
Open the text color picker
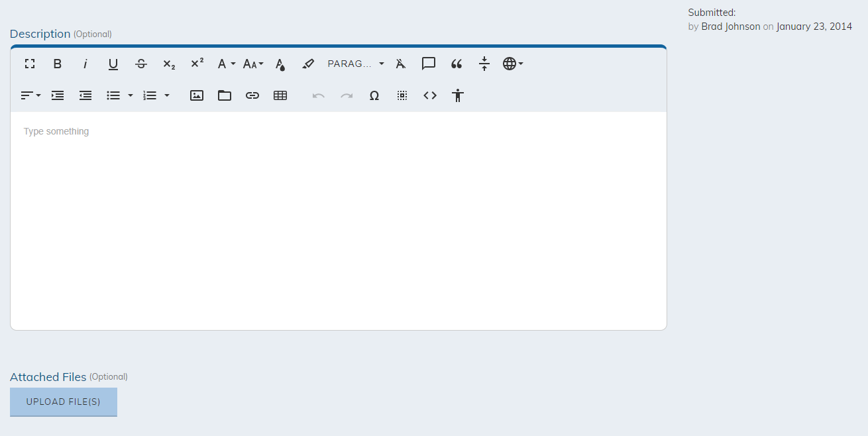tap(280, 64)
